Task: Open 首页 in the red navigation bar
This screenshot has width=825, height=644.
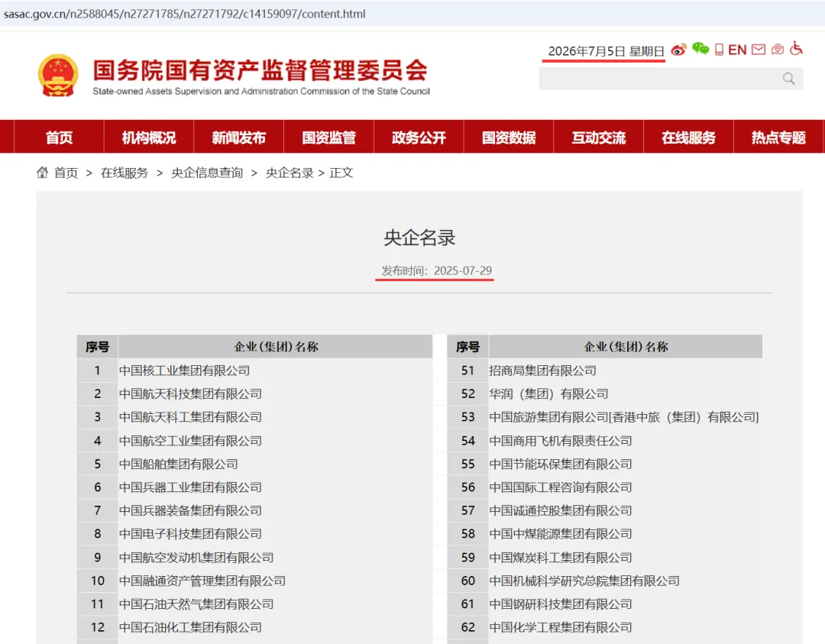Action: coord(59,138)
